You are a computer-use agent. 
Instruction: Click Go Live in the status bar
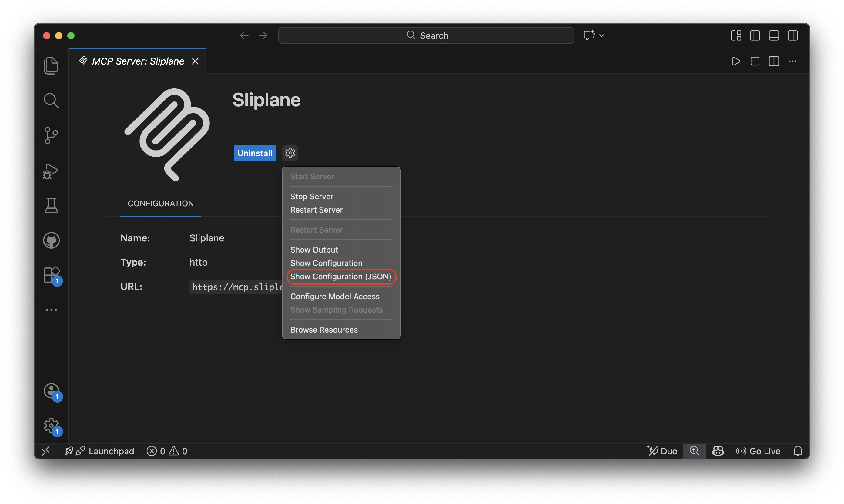[758, 451]
